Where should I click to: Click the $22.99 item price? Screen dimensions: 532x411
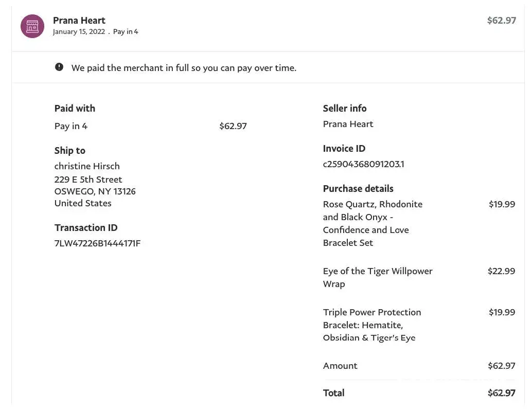click(501, 271)
